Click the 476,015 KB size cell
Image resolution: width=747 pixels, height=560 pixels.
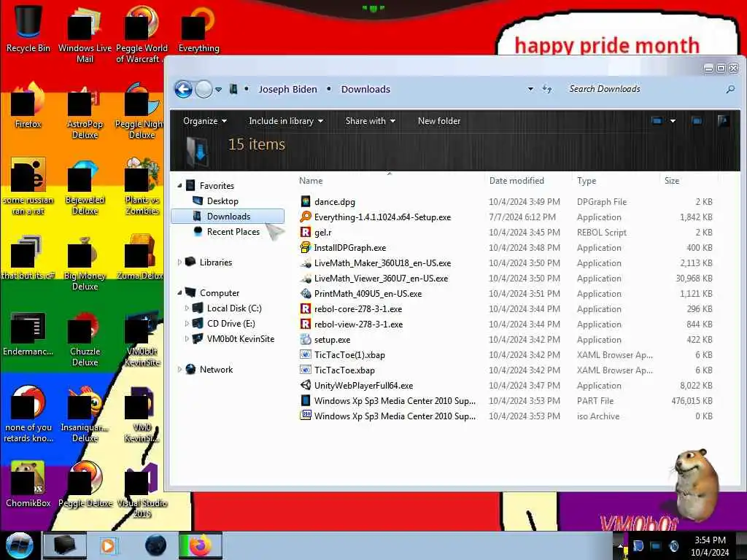point(692,400)
